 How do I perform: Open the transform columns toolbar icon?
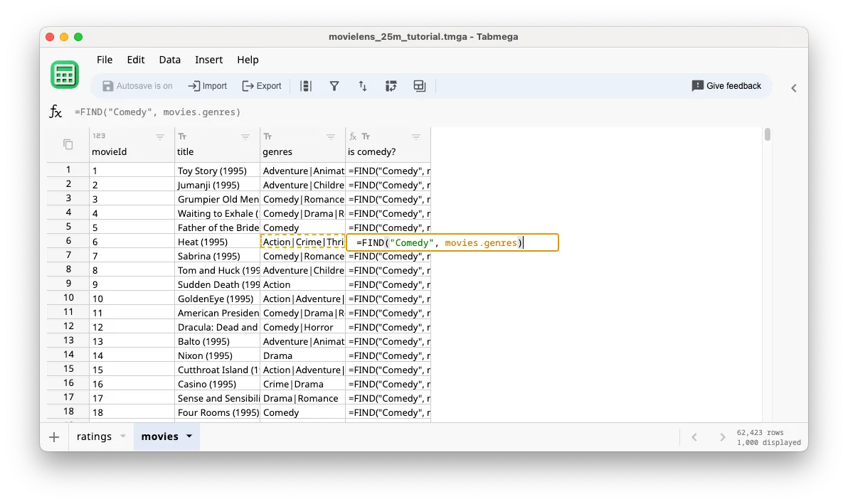click(391, 85)
